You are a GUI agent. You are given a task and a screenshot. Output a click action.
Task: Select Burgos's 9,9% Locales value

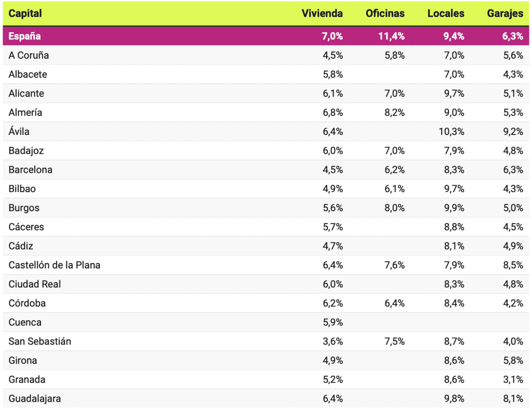pyautogui.click(x=454, y=208)
